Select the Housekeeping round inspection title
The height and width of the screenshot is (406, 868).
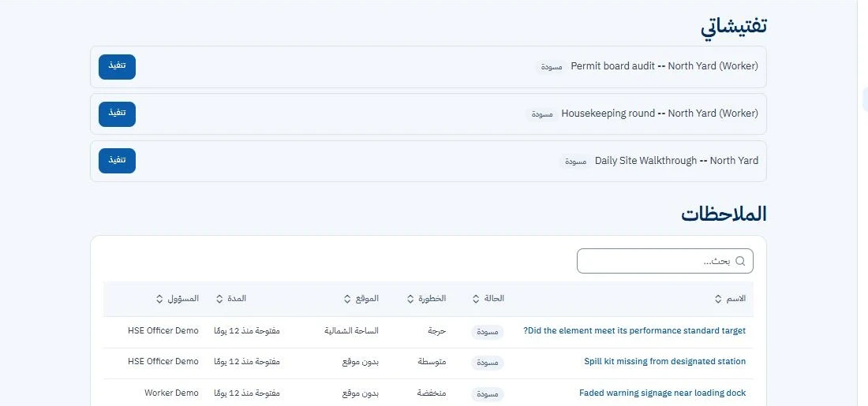(660, 114)
